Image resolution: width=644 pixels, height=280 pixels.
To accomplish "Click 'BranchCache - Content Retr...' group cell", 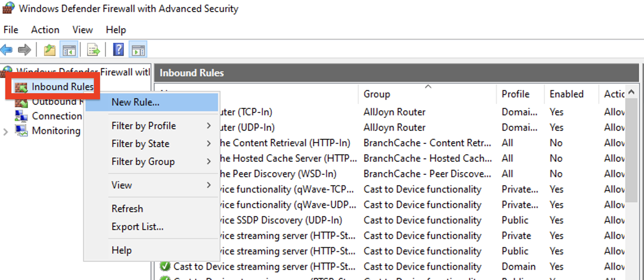I will pyautogui.click(x=427, y=143).
